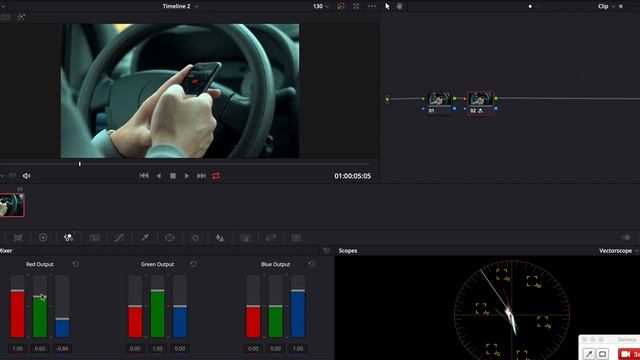The width and height of the screenshot is (640, 360).
Task: Reset the Blue Output channel
Action: tap(311, 264)
